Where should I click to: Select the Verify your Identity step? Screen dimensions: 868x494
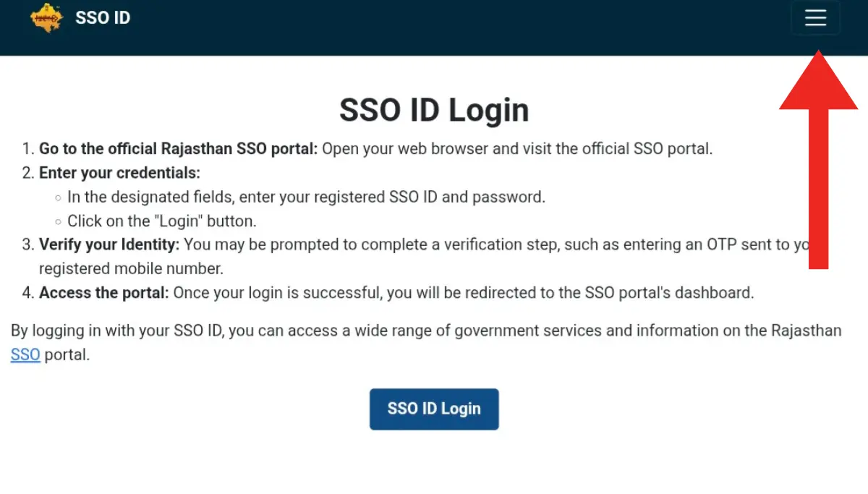point(110,244)
